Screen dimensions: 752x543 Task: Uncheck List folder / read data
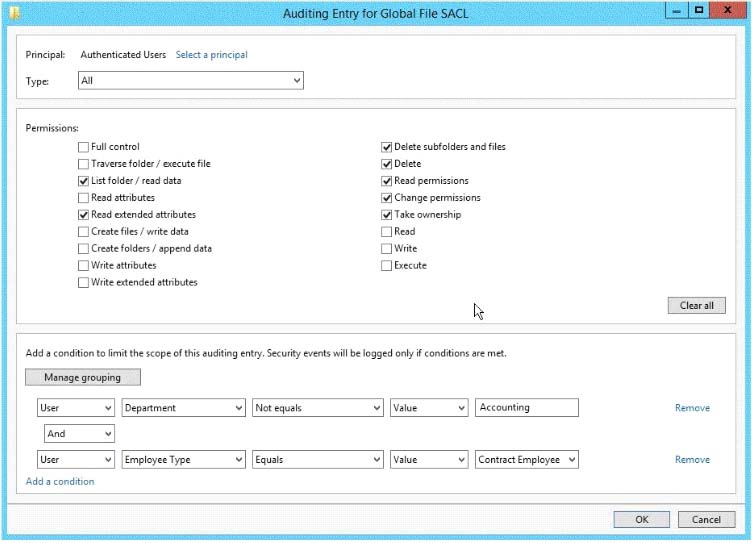click(x=83, y=181)
